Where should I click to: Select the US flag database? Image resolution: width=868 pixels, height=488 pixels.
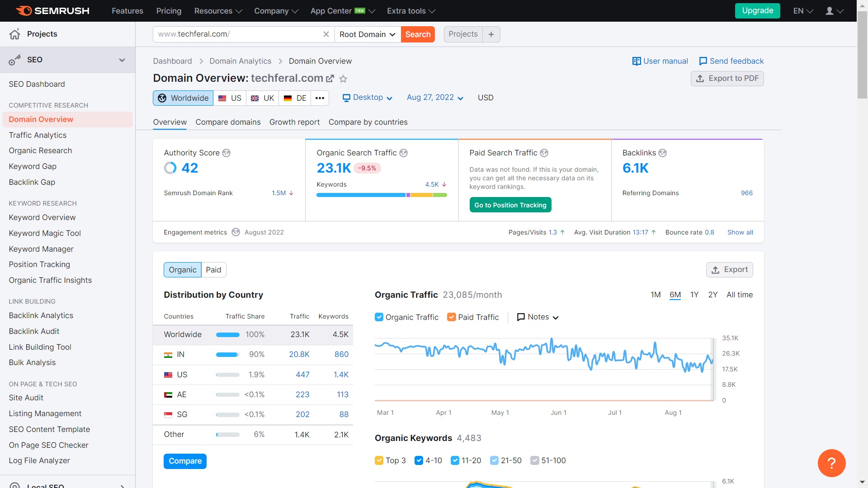(230, 98)
